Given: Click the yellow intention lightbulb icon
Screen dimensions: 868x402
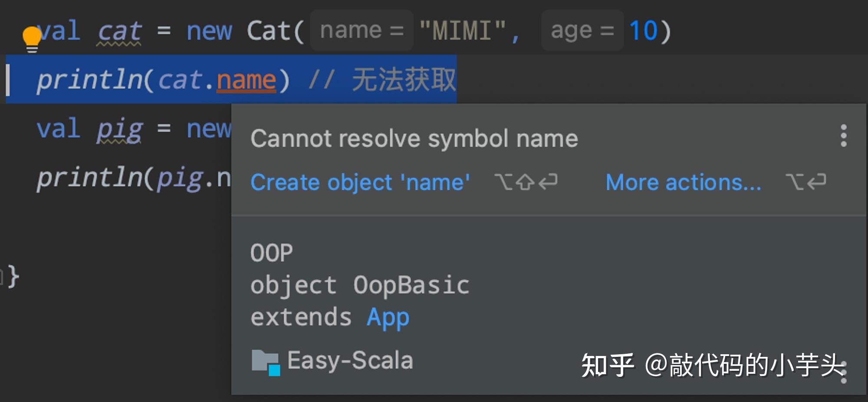Looking at the screenshot, I should tap(32, 39).
